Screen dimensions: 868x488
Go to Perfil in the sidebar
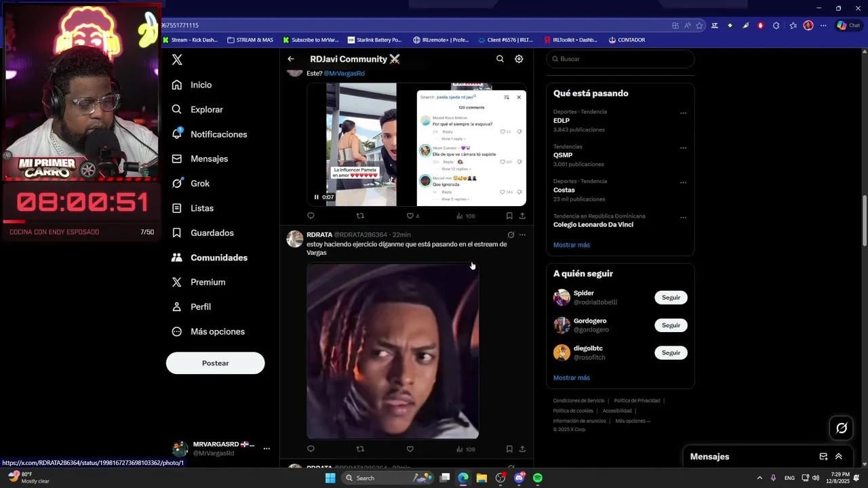(192, 307)
